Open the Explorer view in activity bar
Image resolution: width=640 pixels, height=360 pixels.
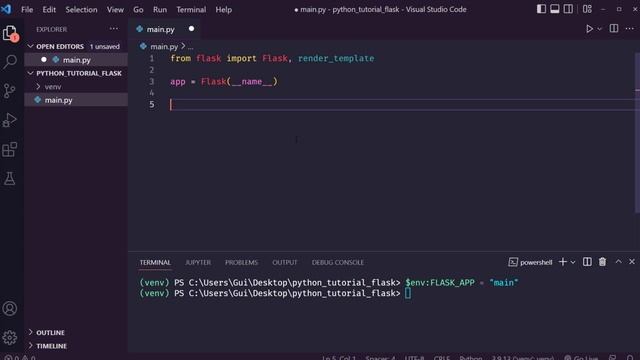[x=10, y=33]
